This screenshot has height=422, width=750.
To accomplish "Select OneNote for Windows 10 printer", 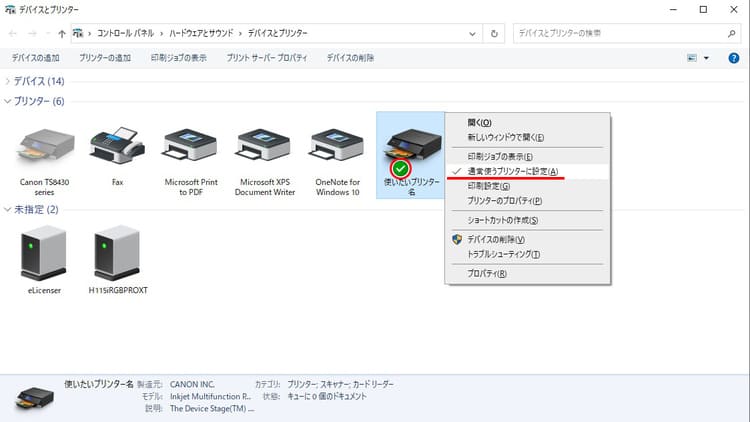I will 337,145.
